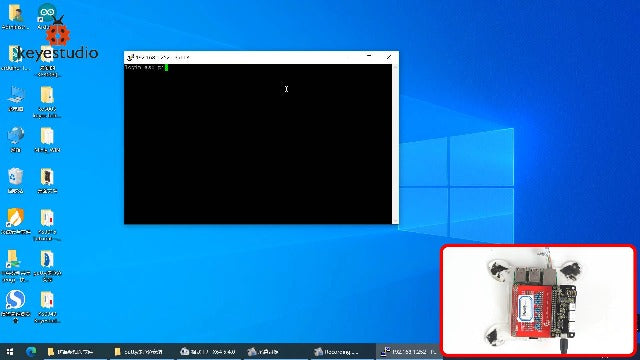Open the This PC computer icon

pos(16,98)
